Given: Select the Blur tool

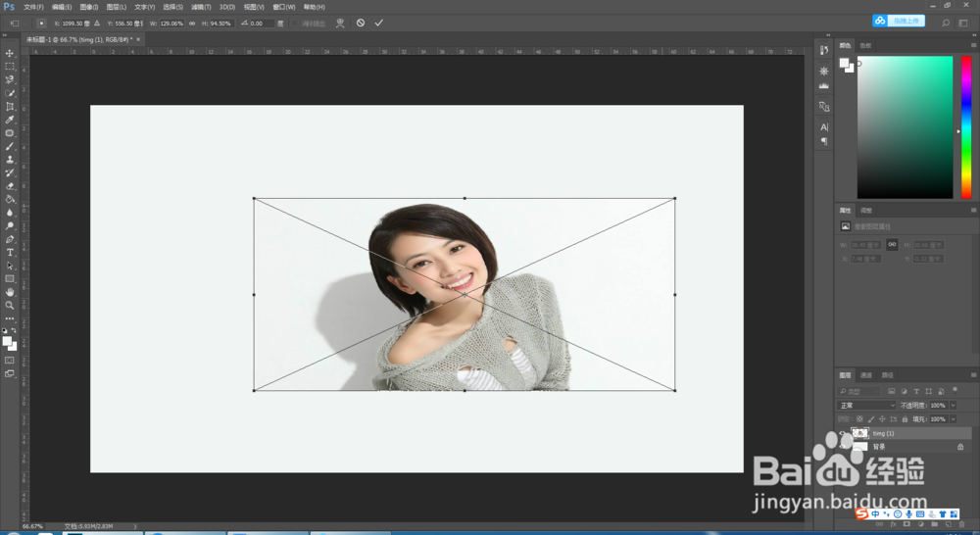Looking at the screenshot, I should pyautogui.click(x=10, y=213).
